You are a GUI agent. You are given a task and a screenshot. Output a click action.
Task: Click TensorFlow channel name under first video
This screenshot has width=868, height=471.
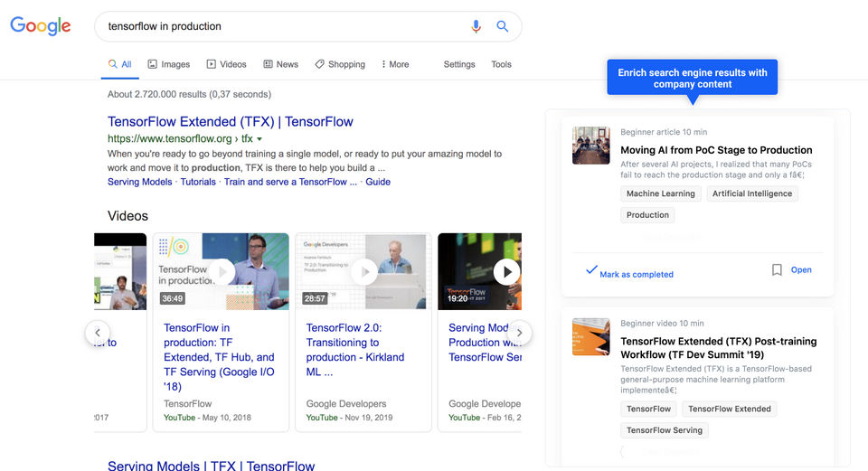point(188,403)
